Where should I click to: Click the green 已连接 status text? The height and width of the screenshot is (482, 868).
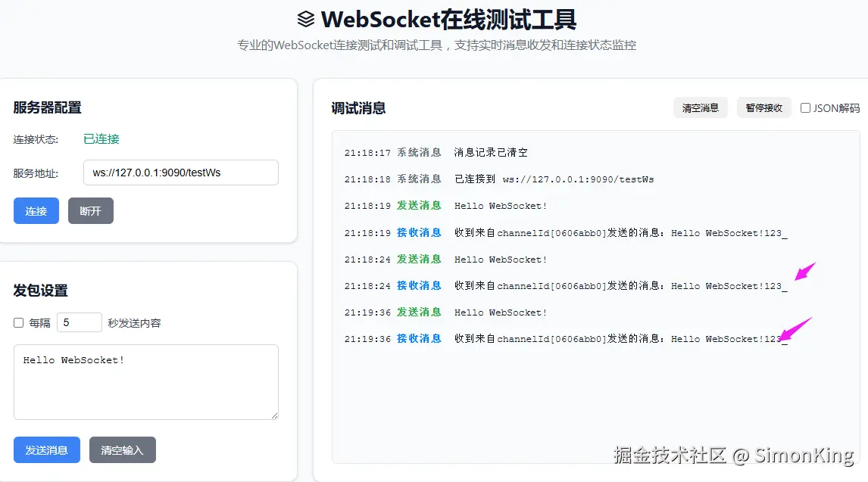point(101,139)
